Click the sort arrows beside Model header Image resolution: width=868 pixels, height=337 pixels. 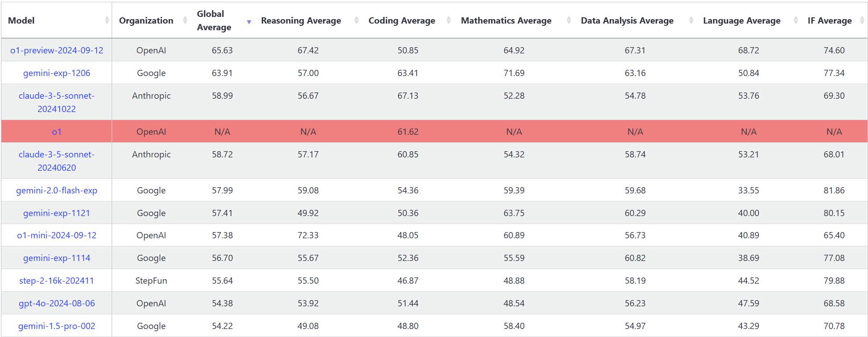pyautogui.click(x=107, y=20)
